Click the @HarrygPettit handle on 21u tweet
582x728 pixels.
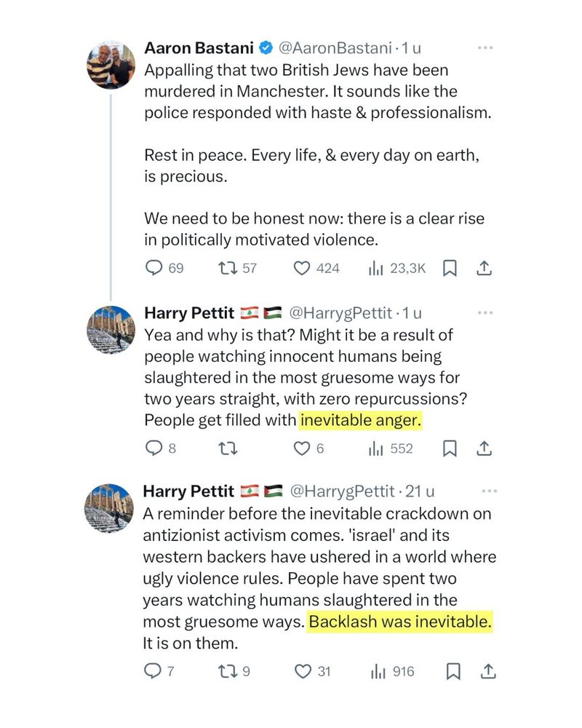click(x=342, y=491)
